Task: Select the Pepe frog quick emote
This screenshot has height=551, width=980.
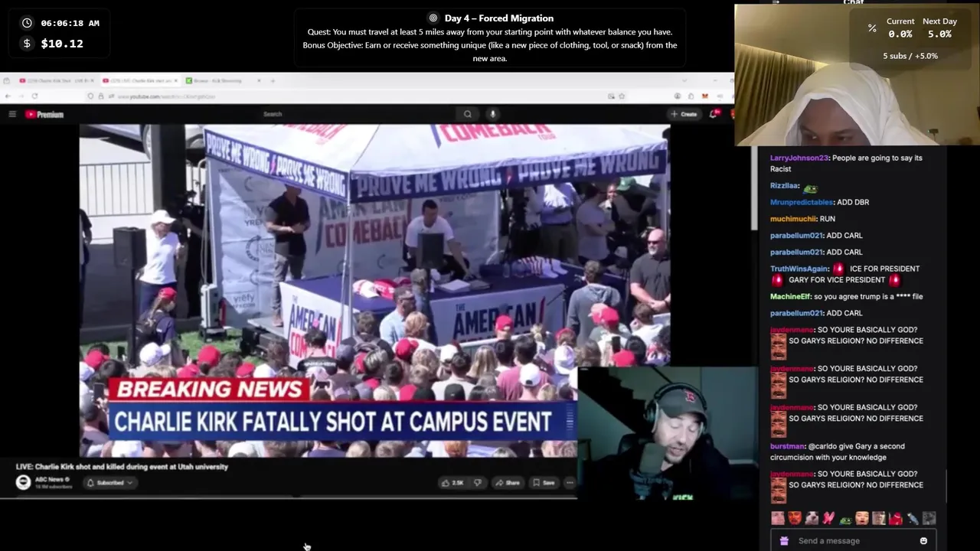Action: click(845, 519)
